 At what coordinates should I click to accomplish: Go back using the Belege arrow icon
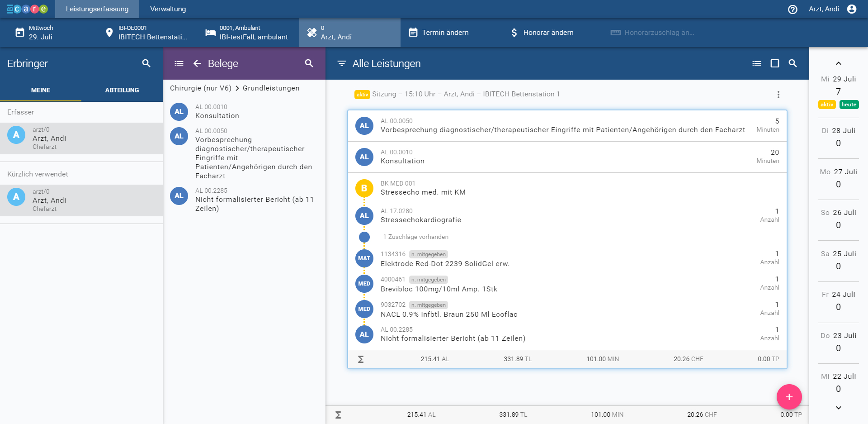[197, 63]
